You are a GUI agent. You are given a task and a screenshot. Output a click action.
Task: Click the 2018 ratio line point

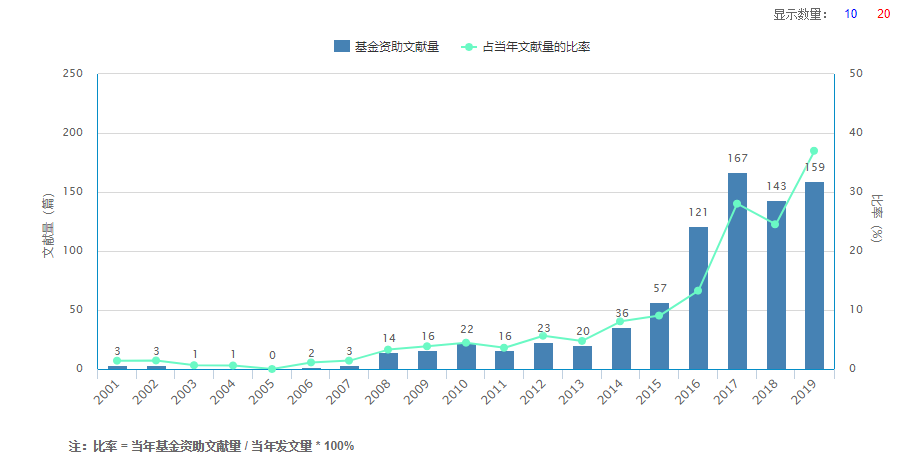tap(775, 224)
